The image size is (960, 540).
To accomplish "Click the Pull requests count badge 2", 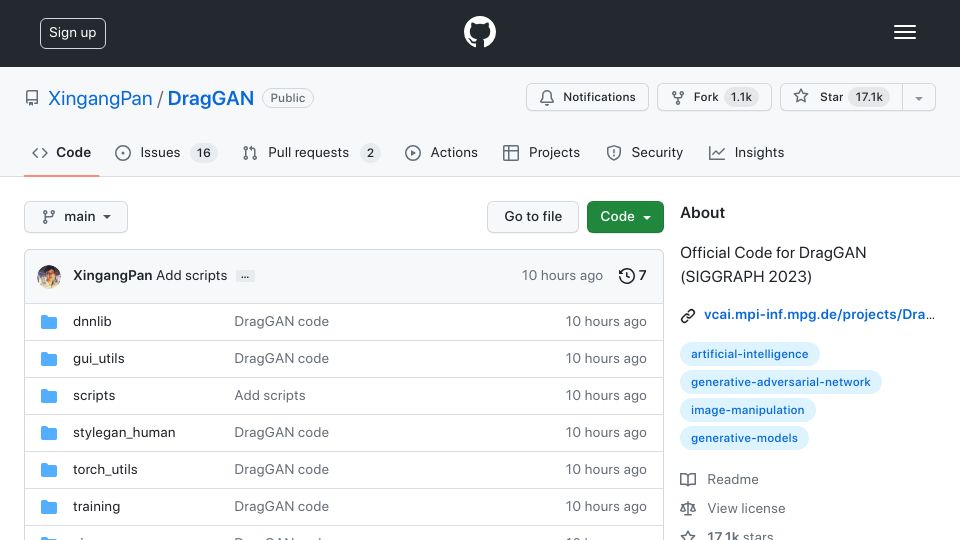I will coord(370,153).
